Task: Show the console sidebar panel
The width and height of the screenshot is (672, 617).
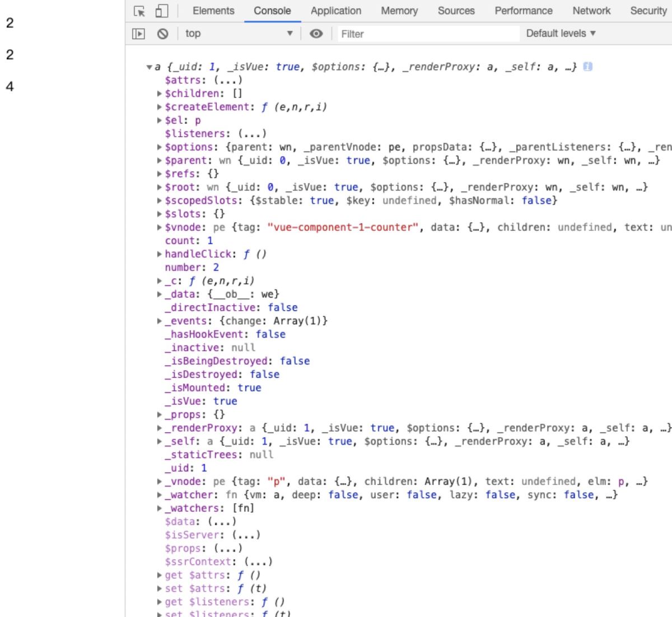Action: pyautogui.click(x=138, y=34)
